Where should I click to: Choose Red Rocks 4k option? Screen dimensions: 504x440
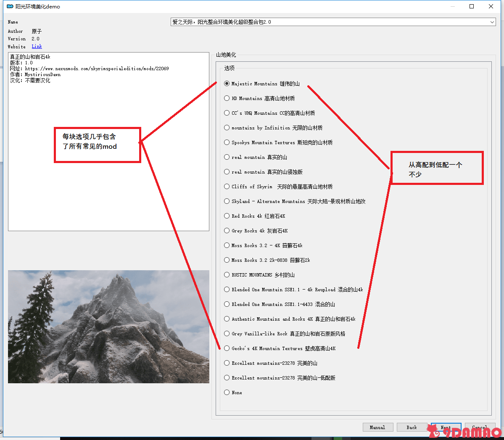pos(227,216)
